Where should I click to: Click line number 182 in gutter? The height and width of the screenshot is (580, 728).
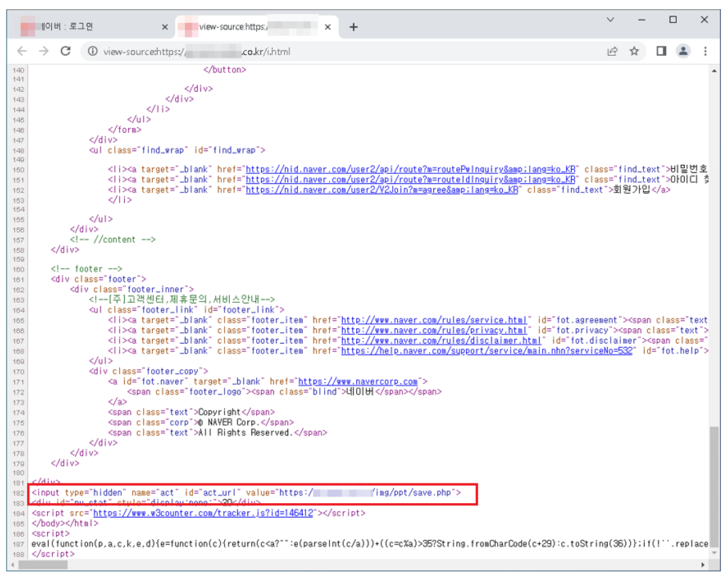pos(18,493)
